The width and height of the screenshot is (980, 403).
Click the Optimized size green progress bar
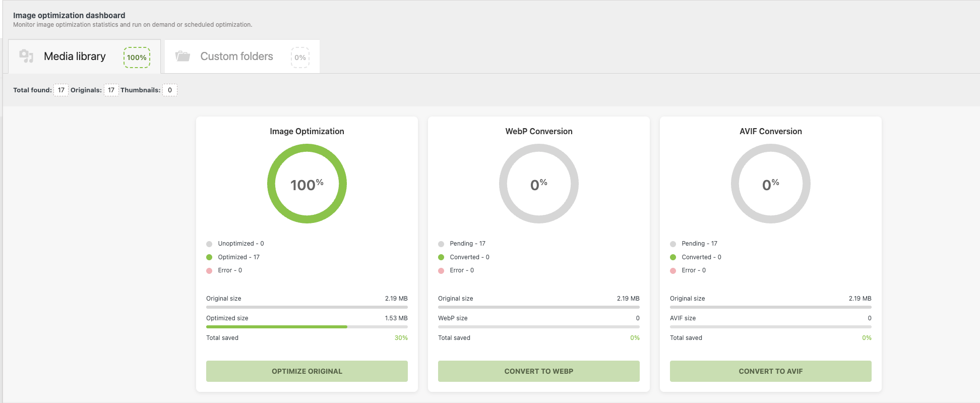click(x=276, y=327)
